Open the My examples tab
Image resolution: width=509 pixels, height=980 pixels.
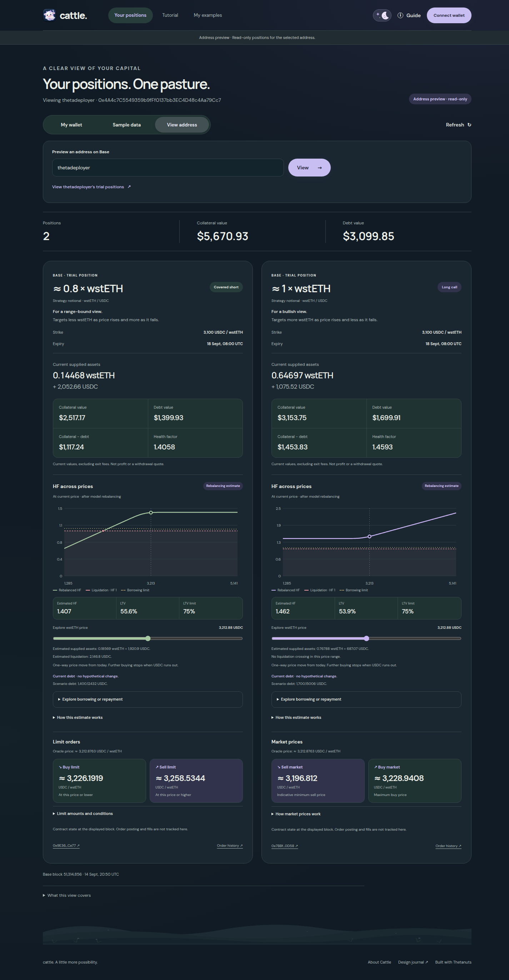point(208,15)
